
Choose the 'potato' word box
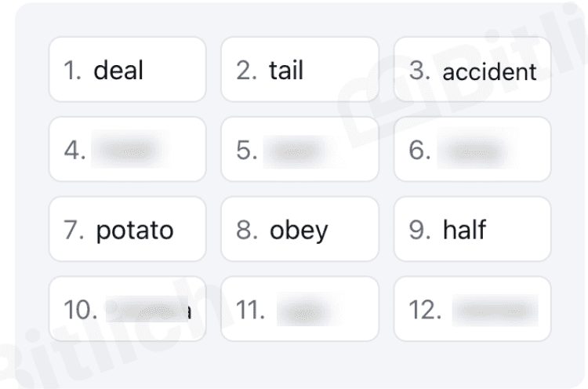tap(128, 229)
